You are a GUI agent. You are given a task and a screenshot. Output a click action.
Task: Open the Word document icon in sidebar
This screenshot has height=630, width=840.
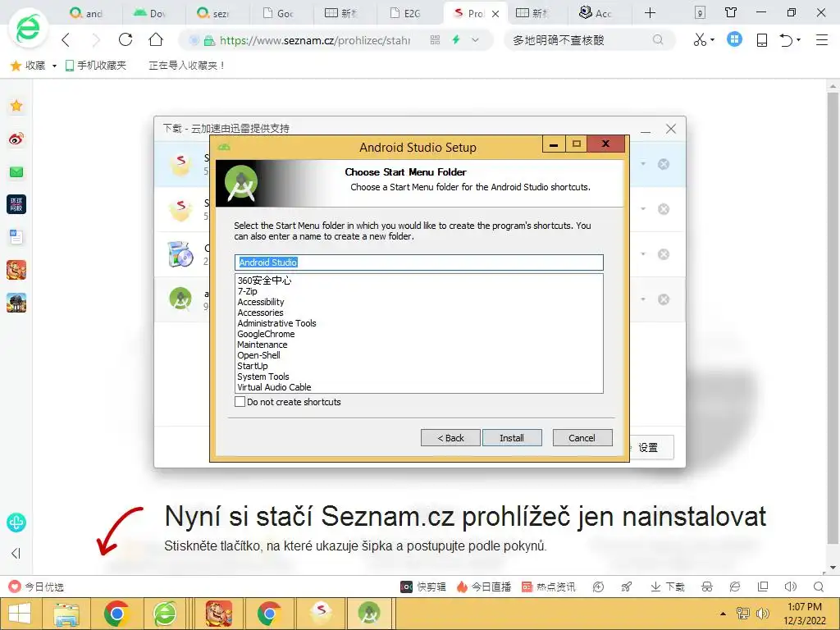point(16,237)
